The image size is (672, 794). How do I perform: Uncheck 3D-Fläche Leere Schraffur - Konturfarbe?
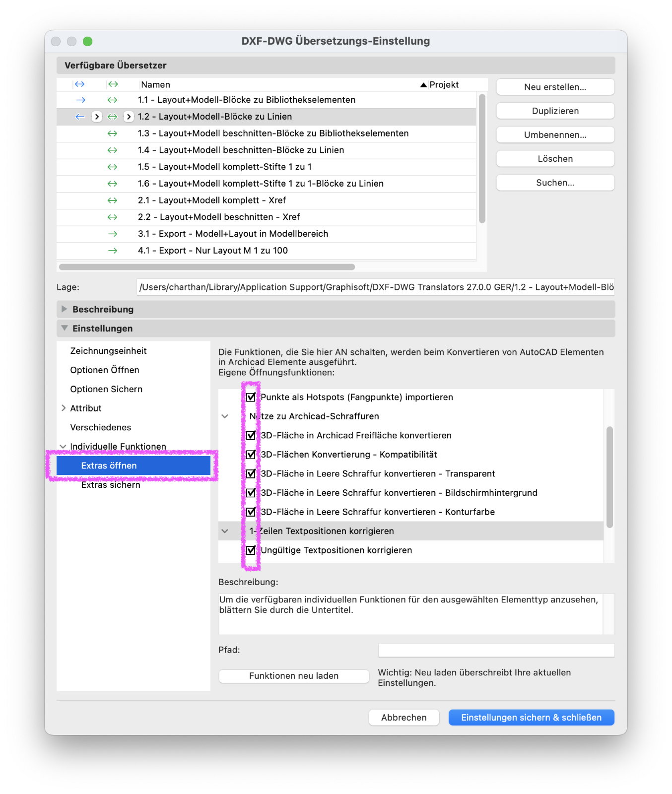point(251,512)
